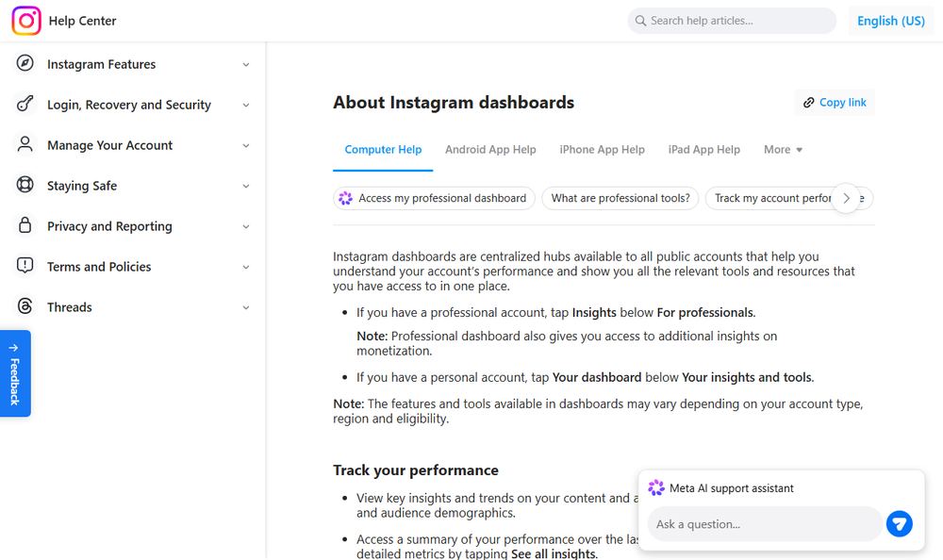This screenshot has height=560, width=943.
Task: Click the Copy link button
Action: [x=835, y=102]
